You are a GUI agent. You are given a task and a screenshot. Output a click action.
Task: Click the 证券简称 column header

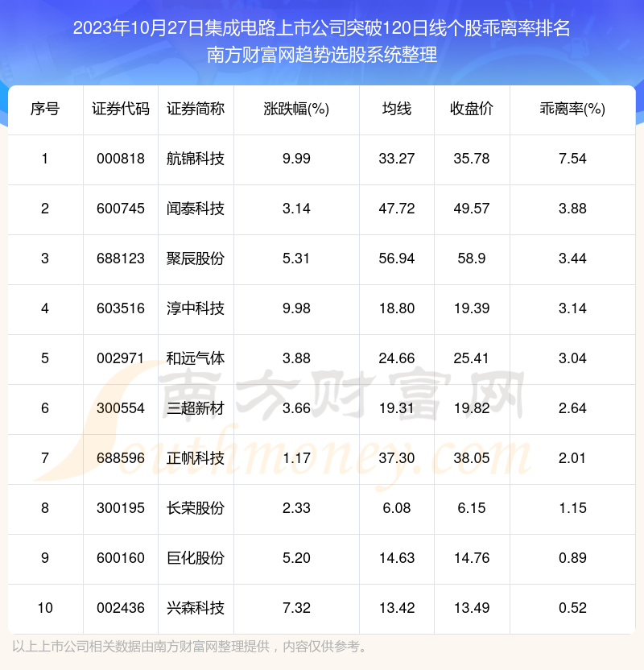click(x=196, y=109)
